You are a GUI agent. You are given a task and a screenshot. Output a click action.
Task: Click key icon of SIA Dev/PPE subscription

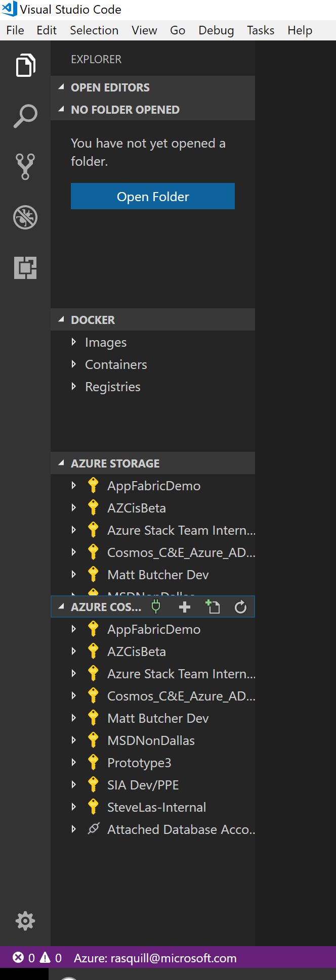93,784
